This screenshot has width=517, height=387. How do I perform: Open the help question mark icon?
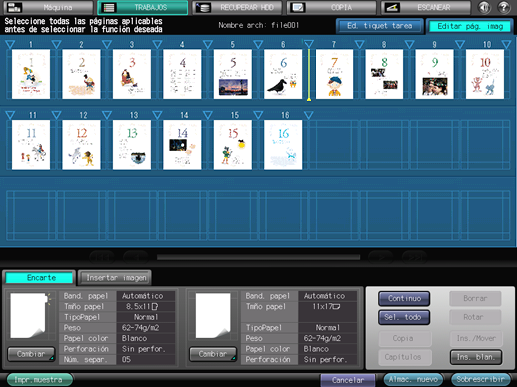[503, 7]
